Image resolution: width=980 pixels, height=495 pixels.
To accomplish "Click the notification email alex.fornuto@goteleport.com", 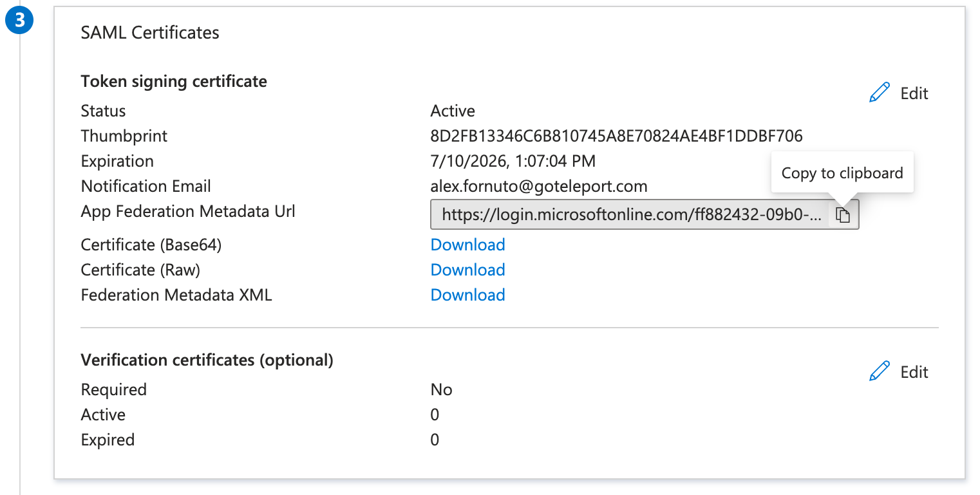I will 538,186.
